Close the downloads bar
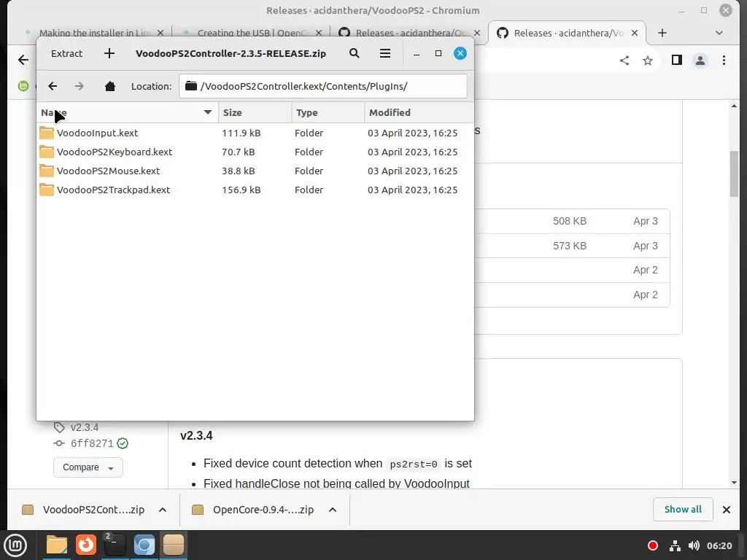The image size is (747, 560). pos(727,510)
